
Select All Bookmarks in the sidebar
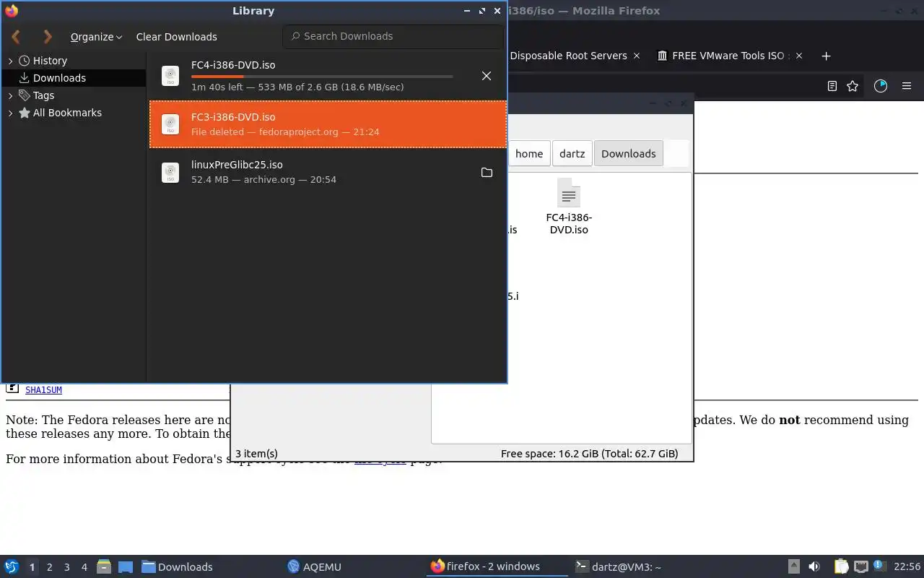pyautogui.click(x=67, y=113)
